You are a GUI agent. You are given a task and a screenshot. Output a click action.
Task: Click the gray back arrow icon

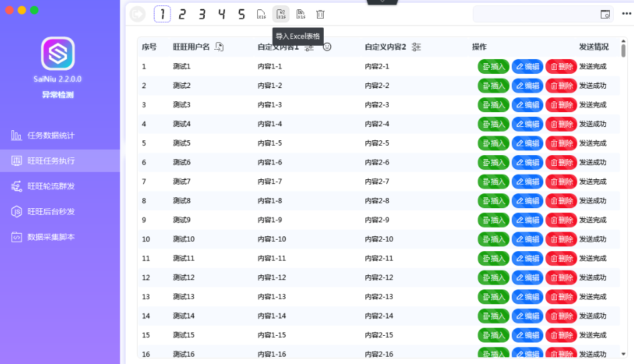138,13
